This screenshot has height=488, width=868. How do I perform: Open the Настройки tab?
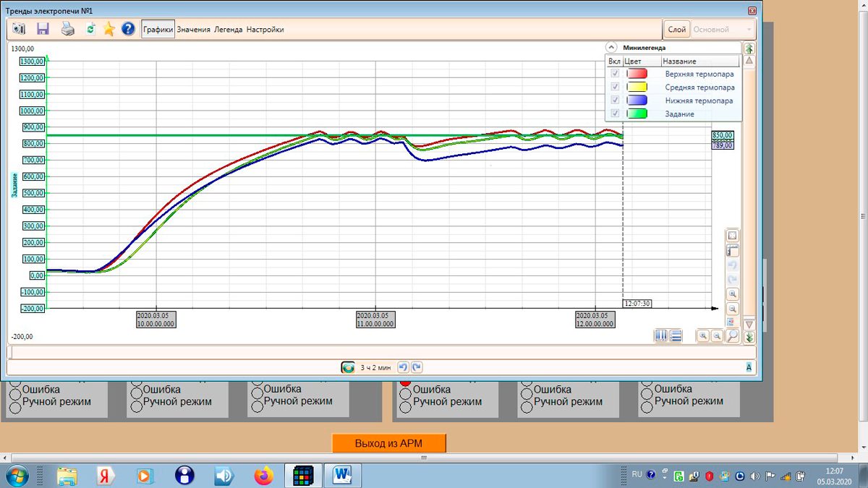pos(265,30)
